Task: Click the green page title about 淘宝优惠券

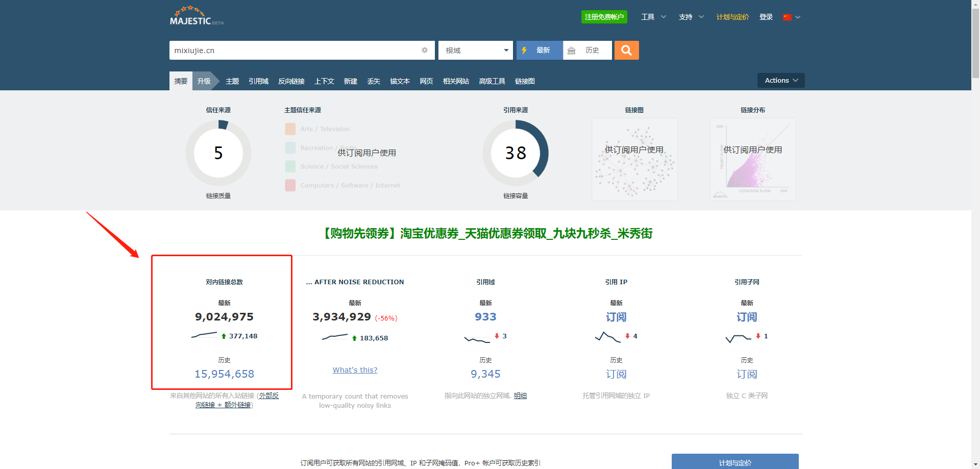Action: point(486,234)
